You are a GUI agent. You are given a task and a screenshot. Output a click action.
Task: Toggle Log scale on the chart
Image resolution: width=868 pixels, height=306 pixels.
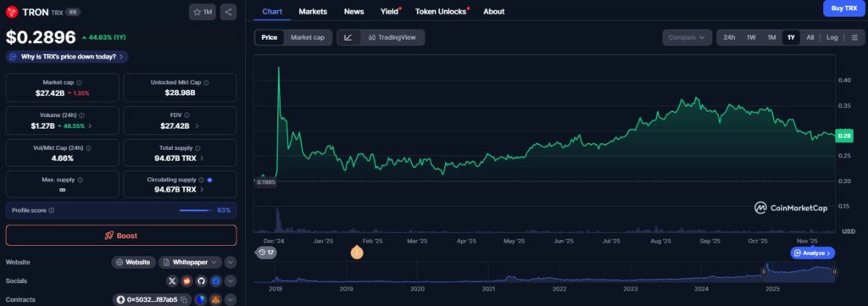tap(832, 37)
